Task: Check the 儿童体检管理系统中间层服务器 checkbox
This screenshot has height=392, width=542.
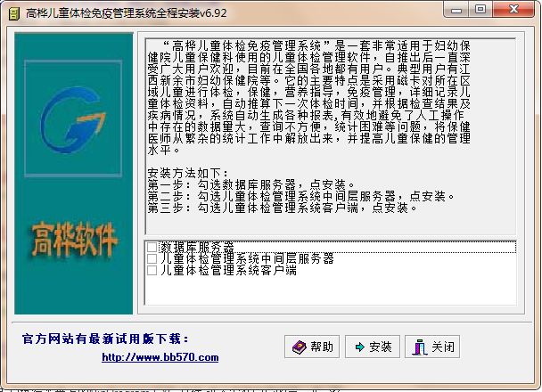Action: pos(152,258)
